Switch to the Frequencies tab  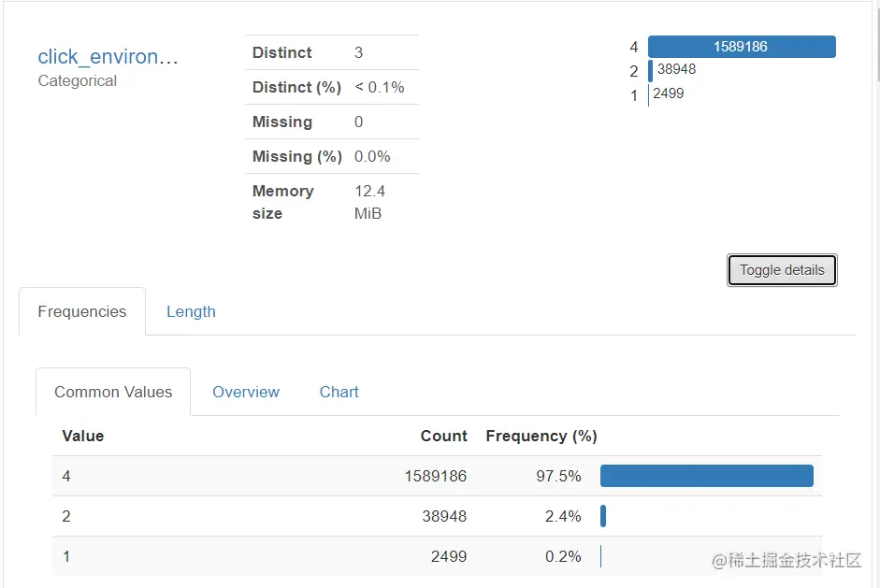(82, 312)
